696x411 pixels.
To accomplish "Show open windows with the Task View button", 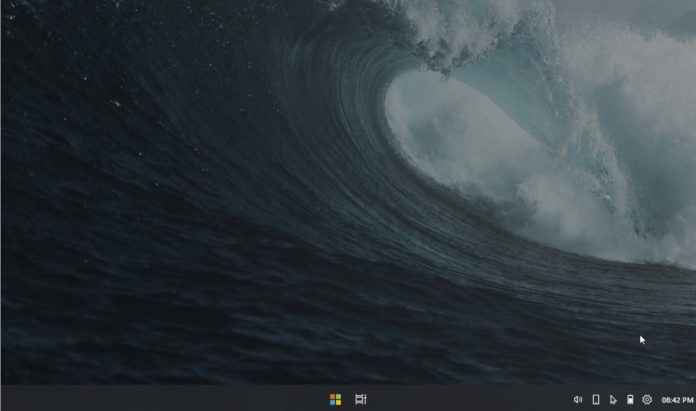I will tap(361, 399).
